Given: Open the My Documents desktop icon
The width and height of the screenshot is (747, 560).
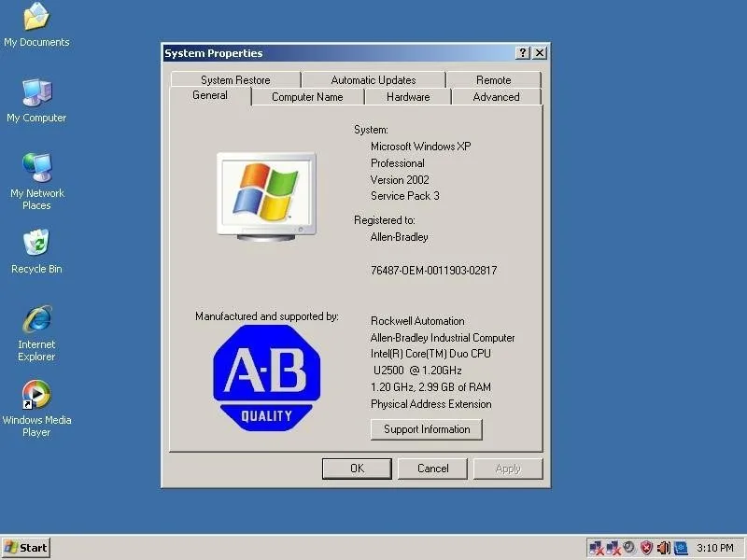Looking at the screenshot, I should pyautogui.click(x=36, y=25).
